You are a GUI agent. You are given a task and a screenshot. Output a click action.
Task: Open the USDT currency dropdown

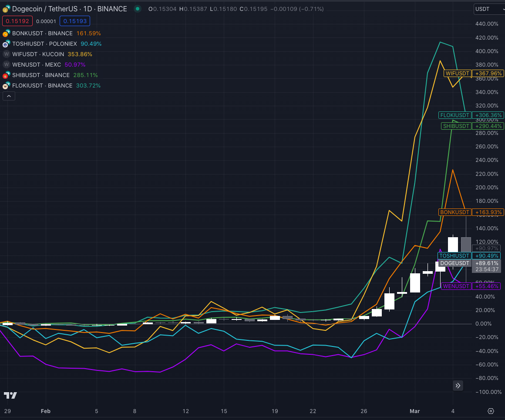tap(489, 9)
